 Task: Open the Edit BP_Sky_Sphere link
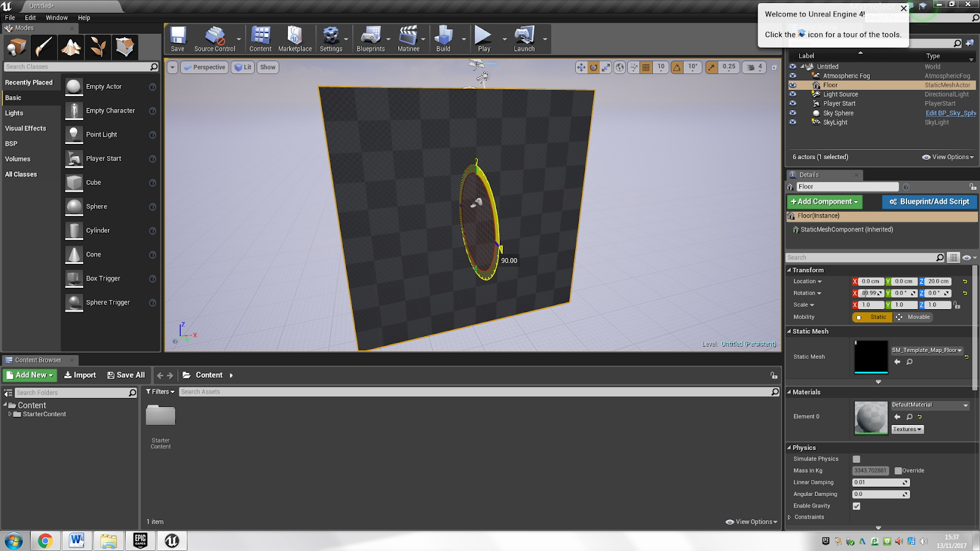click(951, 113)
